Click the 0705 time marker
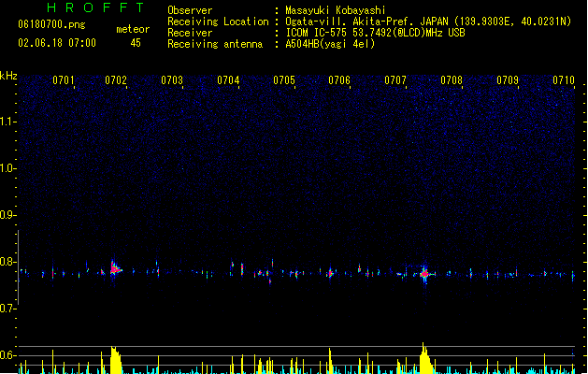This screenshot has height=374, width=588. coord(284,80)
